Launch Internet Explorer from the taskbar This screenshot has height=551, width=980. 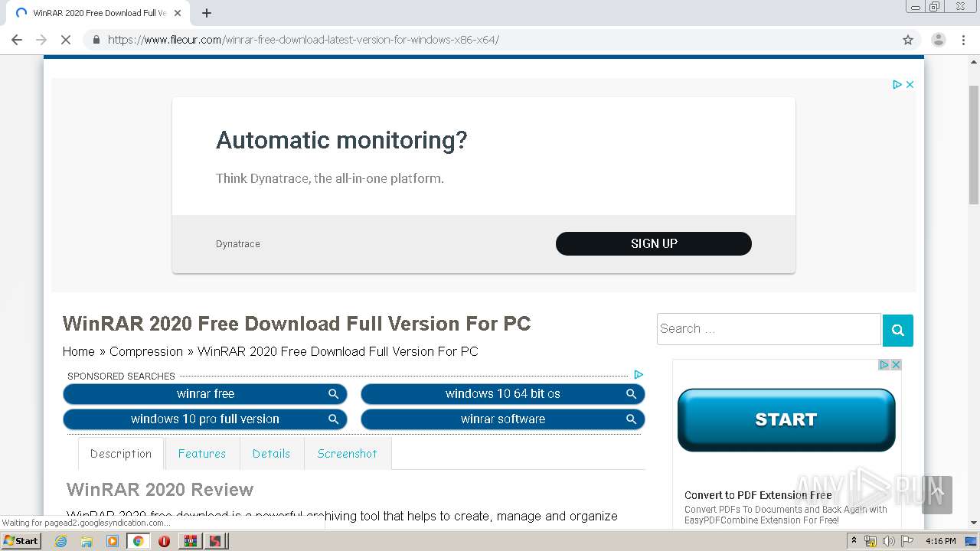[60, 541]
